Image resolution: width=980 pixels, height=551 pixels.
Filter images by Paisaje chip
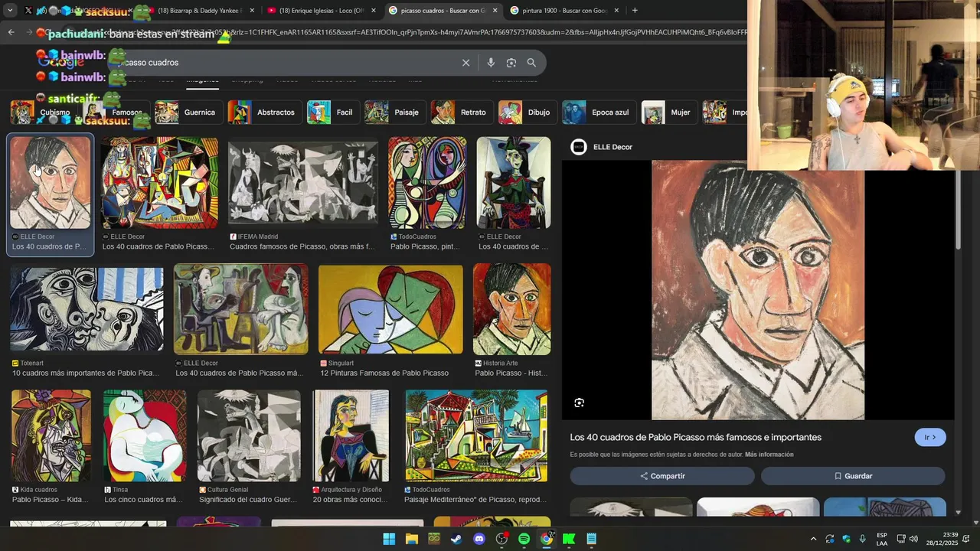click(x=394, y=112)
